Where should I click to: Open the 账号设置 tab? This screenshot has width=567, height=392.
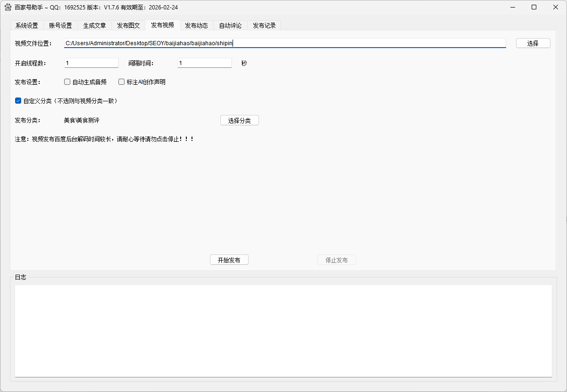pyautogui.click(x=60, y=25)
